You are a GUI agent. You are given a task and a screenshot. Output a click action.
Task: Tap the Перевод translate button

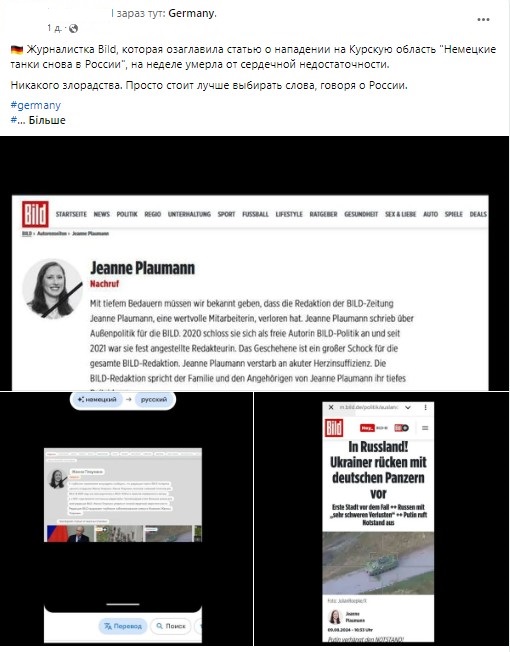123,626
